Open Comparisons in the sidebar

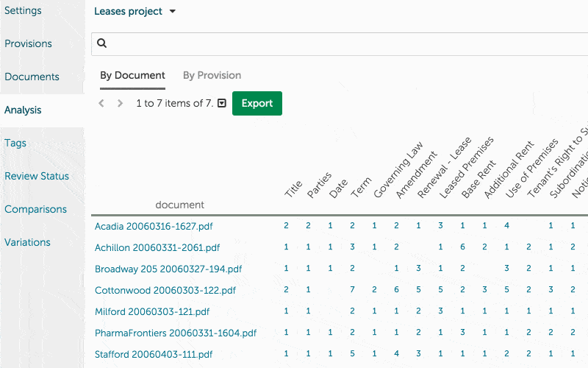pyautogui.click(x=35, y=209)
